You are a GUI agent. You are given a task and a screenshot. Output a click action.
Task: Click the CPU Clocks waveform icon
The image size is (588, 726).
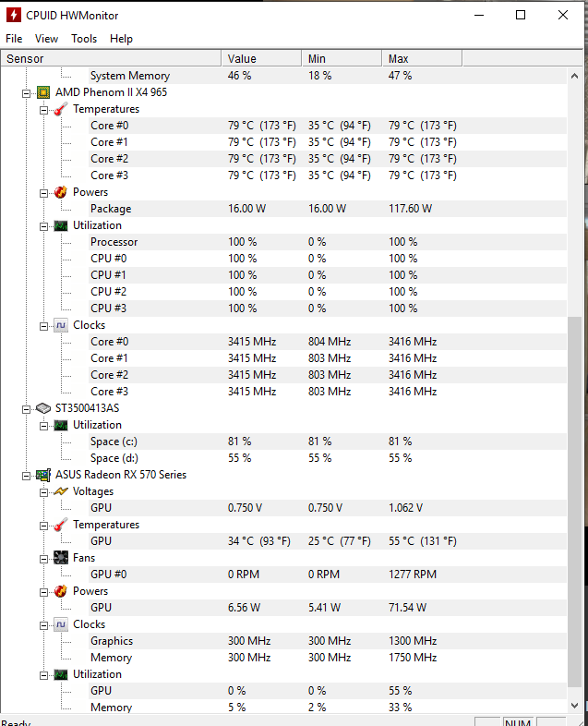point(60,325)
